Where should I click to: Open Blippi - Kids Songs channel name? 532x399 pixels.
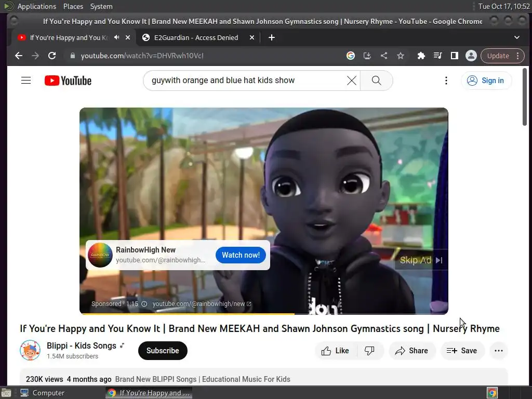[82, 345]
